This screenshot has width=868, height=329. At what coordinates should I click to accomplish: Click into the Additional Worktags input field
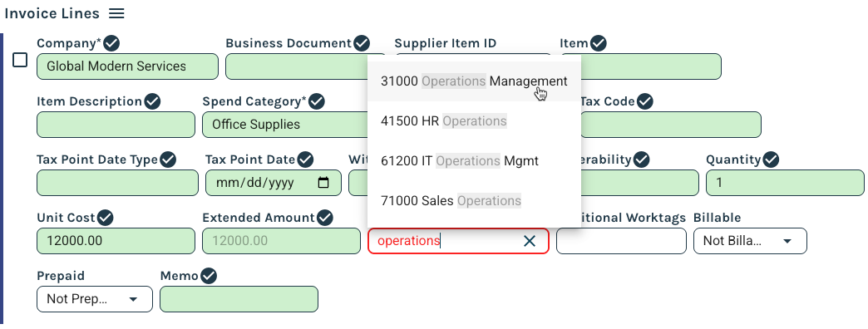pyautogui.click(x=621, y=241)
